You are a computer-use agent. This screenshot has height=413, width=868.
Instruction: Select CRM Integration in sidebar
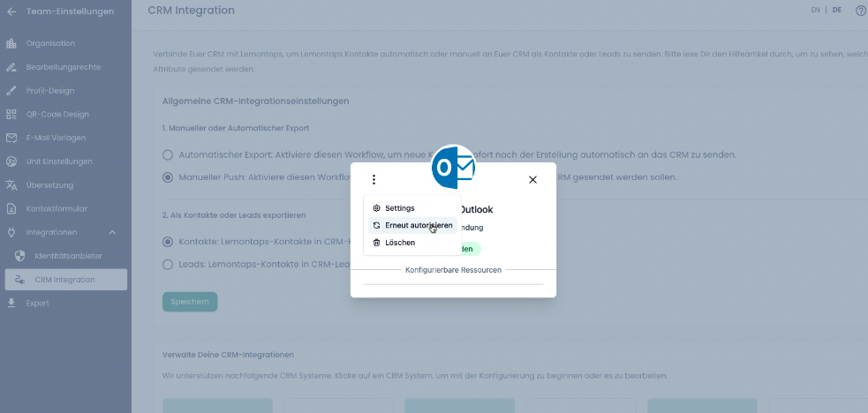66,280
